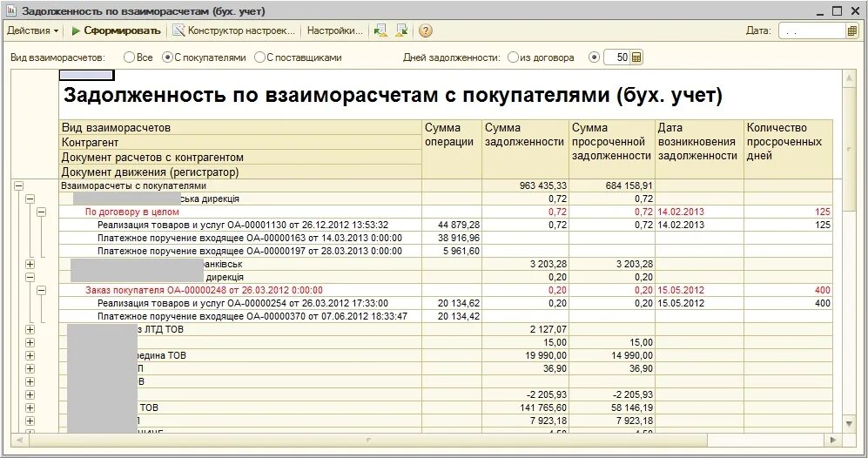This screenshot has height=458, width=868.
Task: Click Сформировать to generate the report
Action: pyautogui.click(x=117, y=31)
